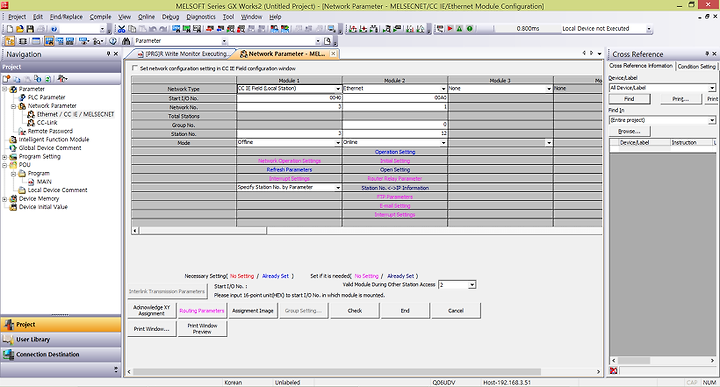
Task: Enable CC IE Field configuration window checkbox
Action: [135, 68]
